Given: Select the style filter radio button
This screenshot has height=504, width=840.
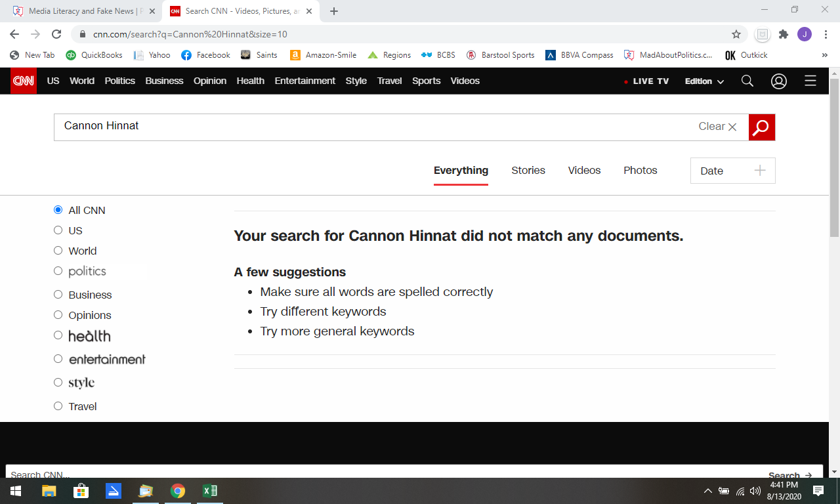Looking at the screenshot, I should coord(58,383).
